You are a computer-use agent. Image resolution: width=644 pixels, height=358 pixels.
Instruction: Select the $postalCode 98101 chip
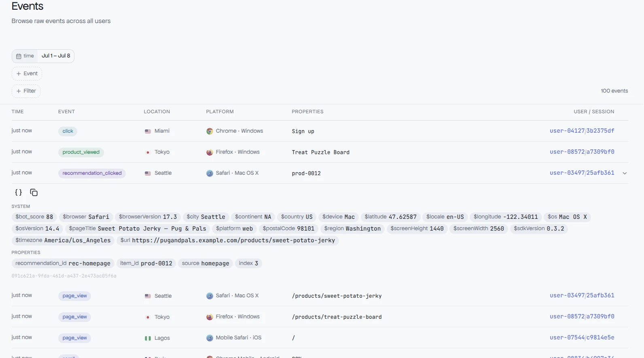pyautogui.click(x=288, y=229)
